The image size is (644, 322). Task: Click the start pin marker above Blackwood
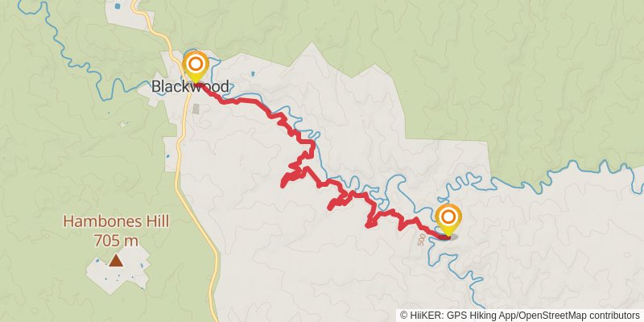tap(196, 67)
